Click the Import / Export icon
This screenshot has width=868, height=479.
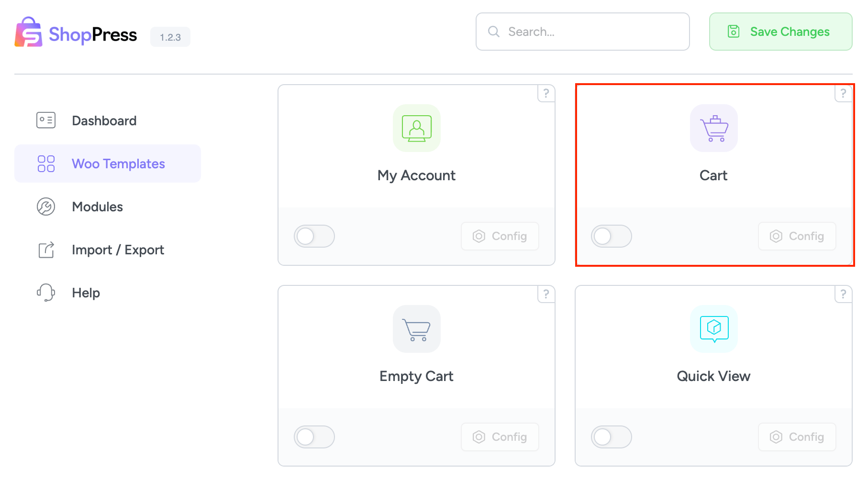[46, 250]
